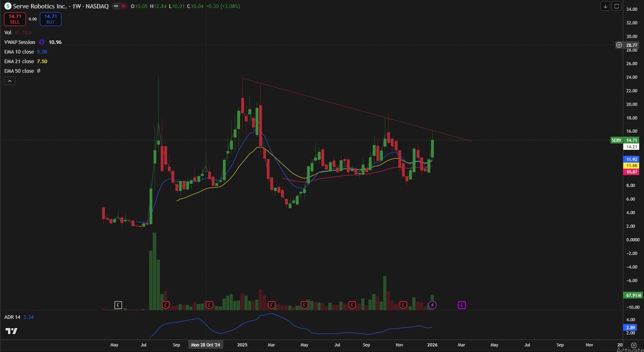Click the plus icon beside 28.77

pyautogui.click(x=618, y=45)
